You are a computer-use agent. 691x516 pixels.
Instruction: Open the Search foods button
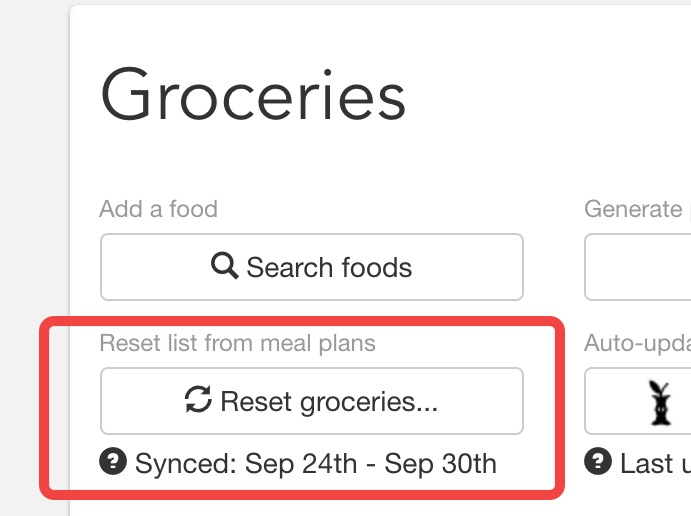click(312, 267)
